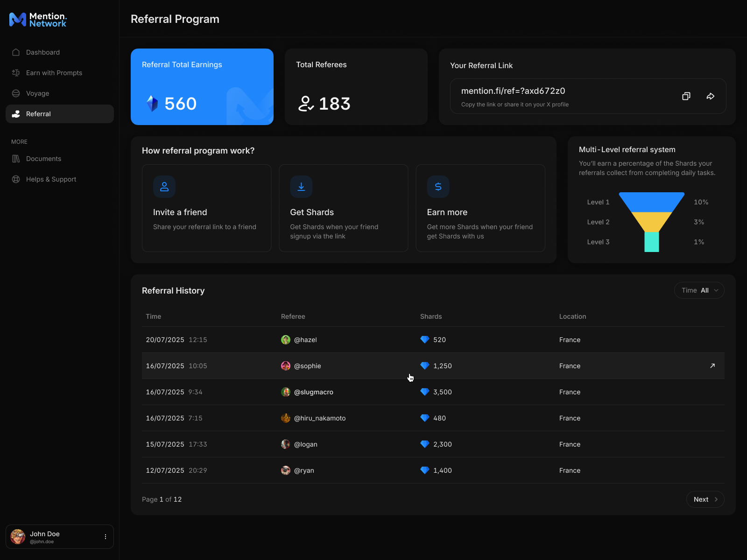Click the 1% Level 3 percentage
Screen dimensions: 747x560
click(x=699, y=242)
